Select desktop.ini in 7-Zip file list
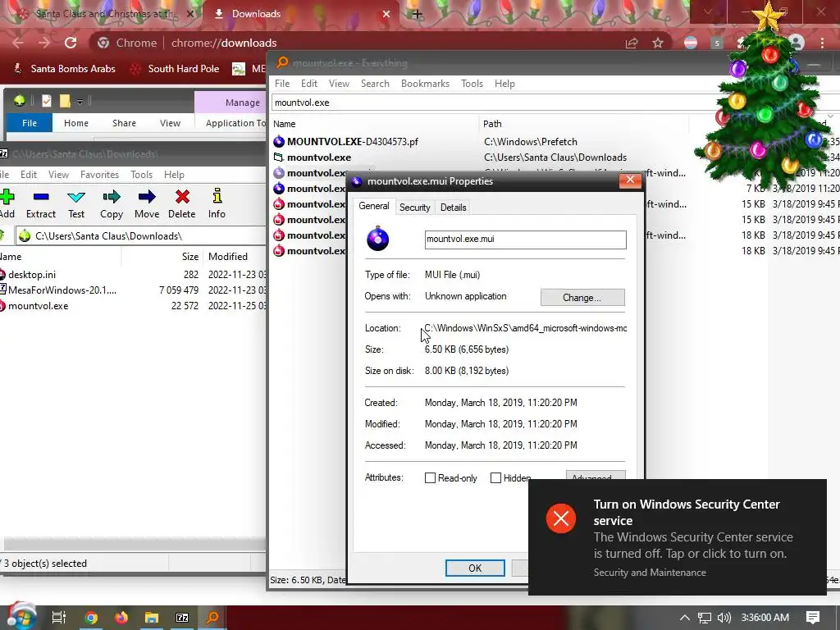Image resolution: width=840 pixels, height=630 pixels. coord(32,275)
